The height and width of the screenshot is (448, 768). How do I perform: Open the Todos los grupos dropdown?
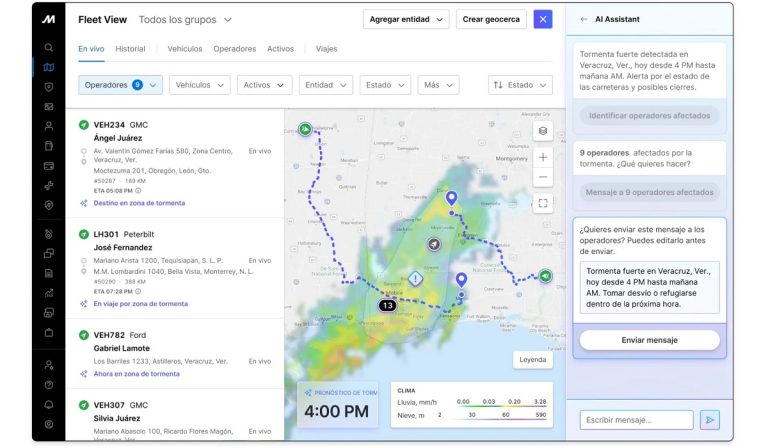click(184, 19)
